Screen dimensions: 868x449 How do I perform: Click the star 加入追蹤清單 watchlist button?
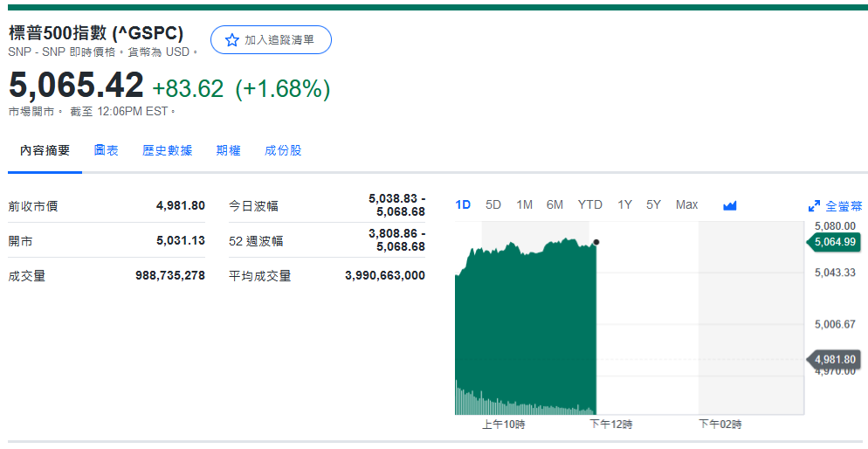[x=271, y=40]
